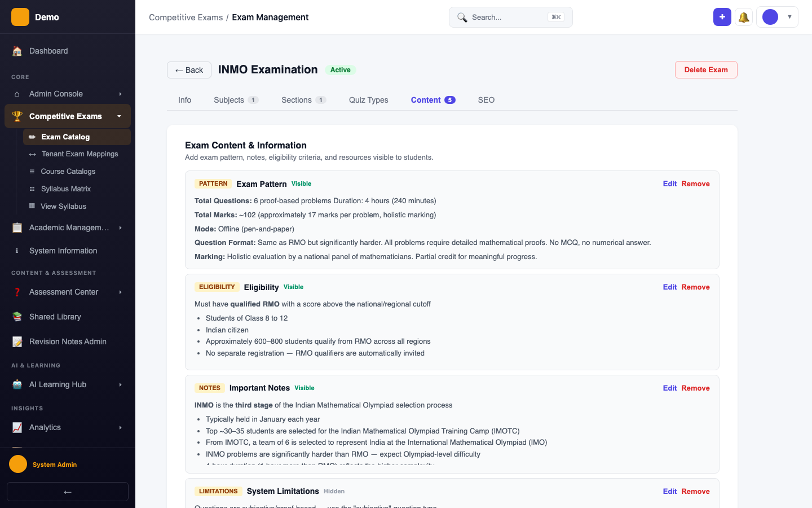The image size is (812, 508).
Task: Click the Revision Notes Admin memo icon
Action: 17,341
